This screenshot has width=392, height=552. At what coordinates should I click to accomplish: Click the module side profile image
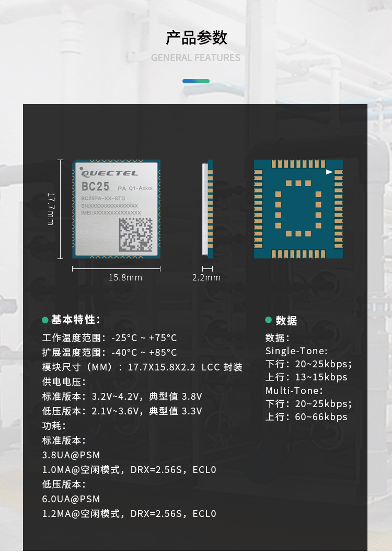[x=207, y=209]
